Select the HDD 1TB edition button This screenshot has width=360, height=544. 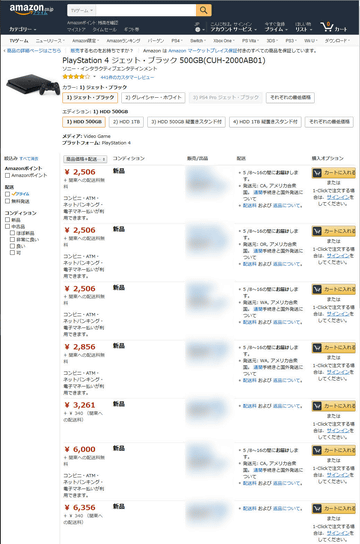pos(126,122)
